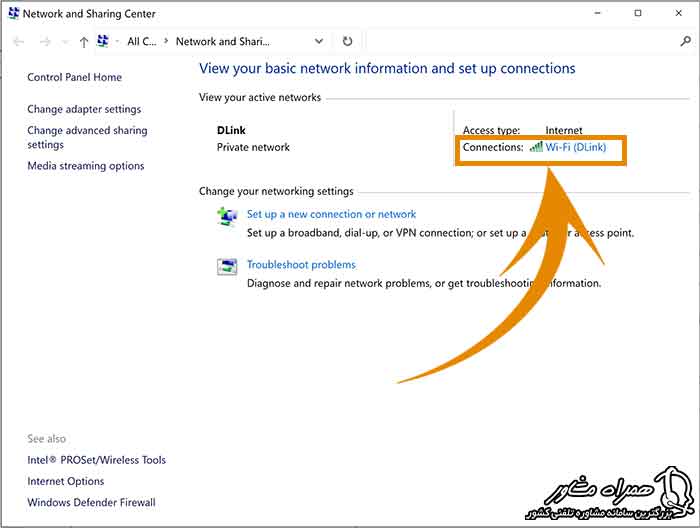
Task: Open the Wi-Fi (DLink) connection status
Action: pyautogui.click(x=575, y=147)
